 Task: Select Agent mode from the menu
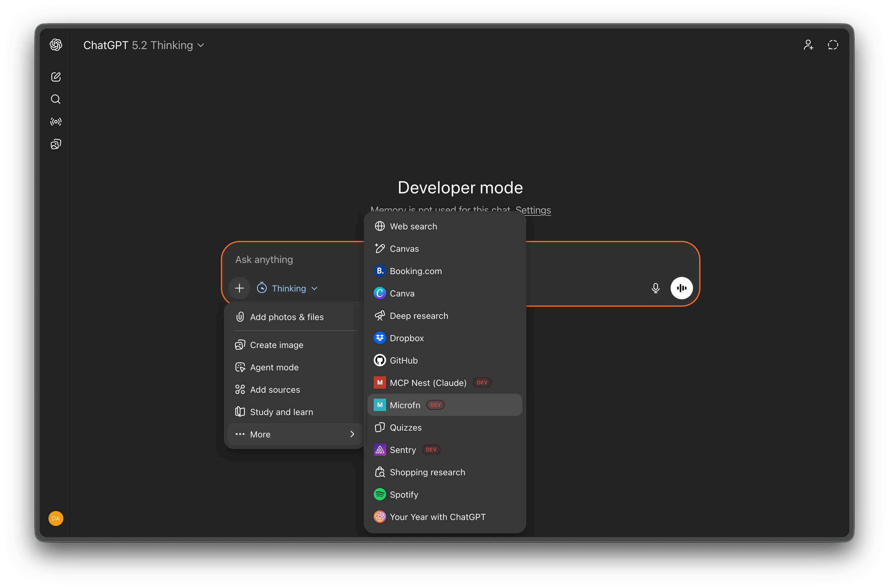click(x=274, y=367)
